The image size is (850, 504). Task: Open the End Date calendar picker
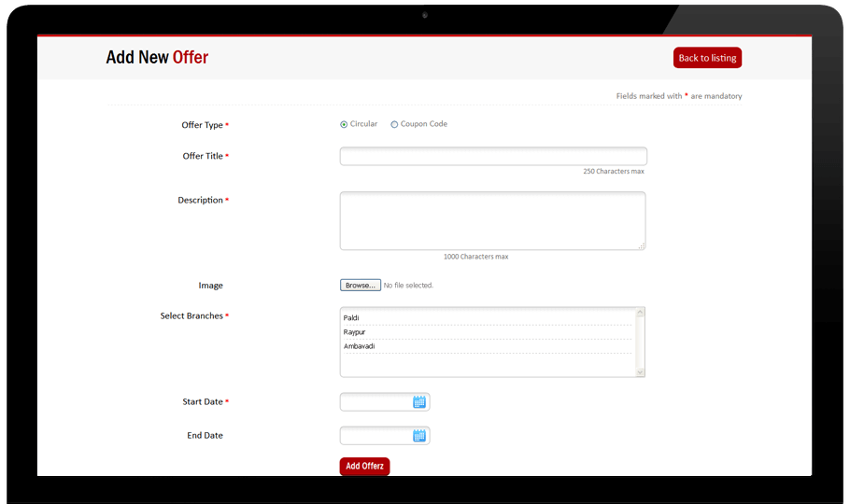click(x=419, y=436)
